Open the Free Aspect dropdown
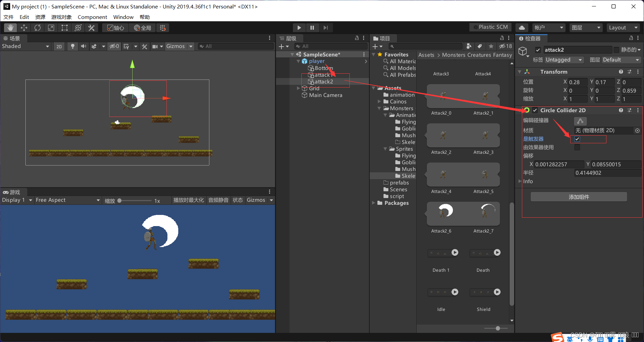644x342 pixels. [68, 200]
